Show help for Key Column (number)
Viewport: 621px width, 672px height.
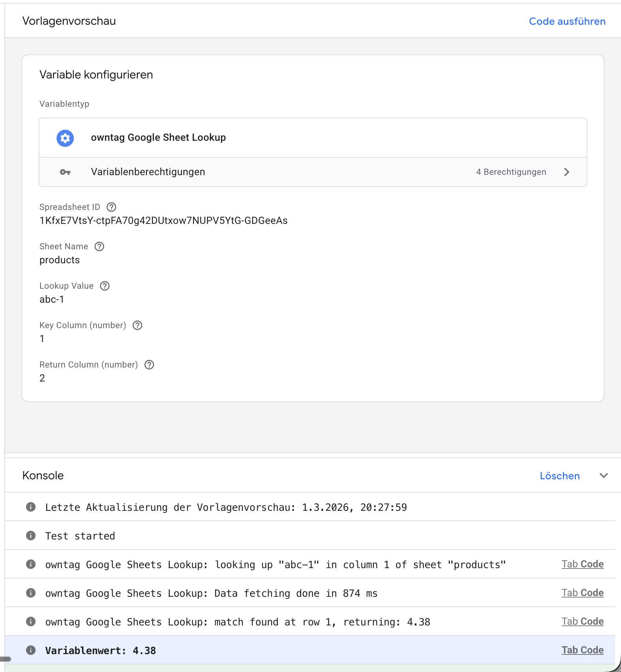138,325
